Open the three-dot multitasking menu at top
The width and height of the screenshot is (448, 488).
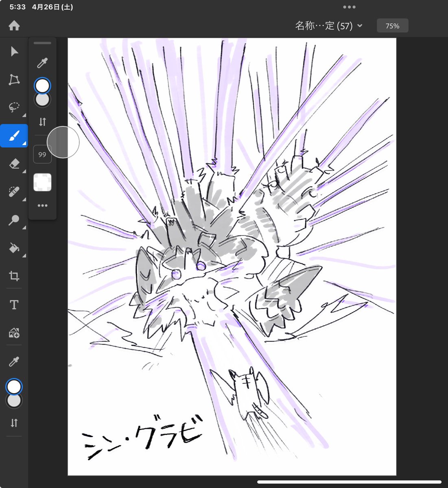coord(349,7)
